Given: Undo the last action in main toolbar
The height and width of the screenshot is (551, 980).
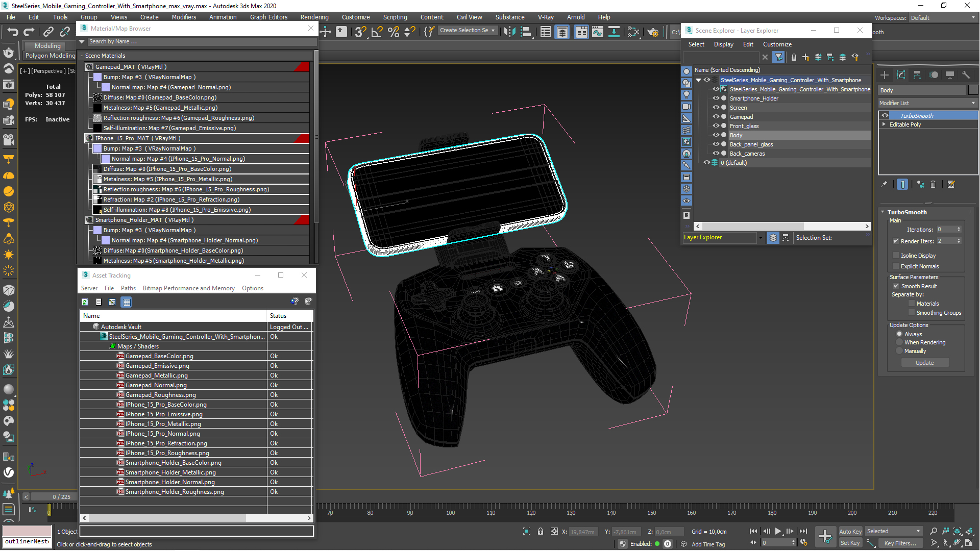Looking at the screenshot, I should click(12, 32).
